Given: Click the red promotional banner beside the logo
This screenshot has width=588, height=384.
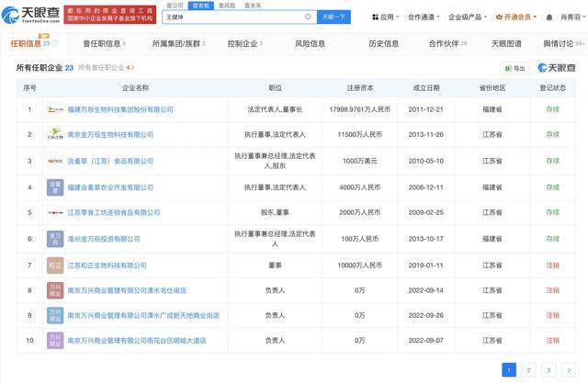Looking at the screenshot, I should pyautogui.click(x=110, y=15).
